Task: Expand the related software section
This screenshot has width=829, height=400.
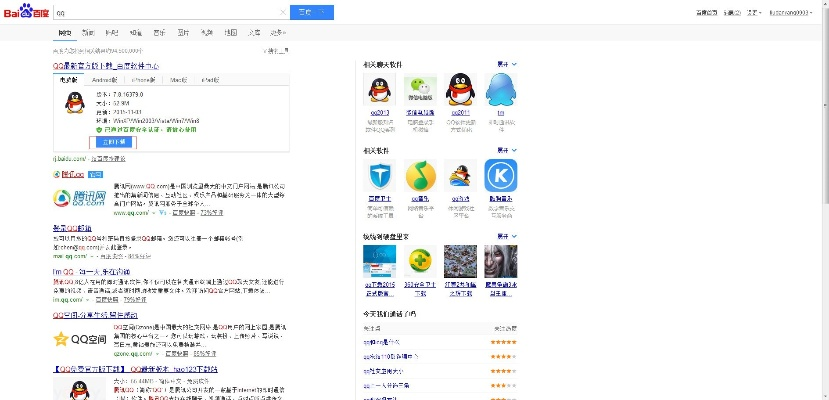Action: pos(507,149)
